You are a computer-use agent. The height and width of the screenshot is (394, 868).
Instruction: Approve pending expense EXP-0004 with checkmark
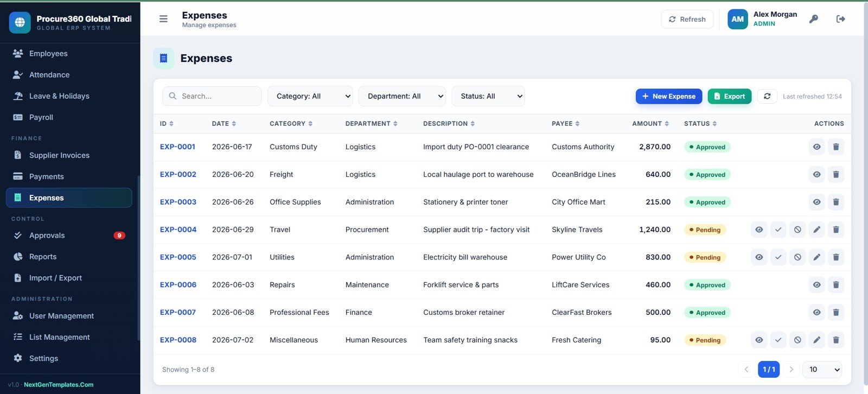click(778, 230)
